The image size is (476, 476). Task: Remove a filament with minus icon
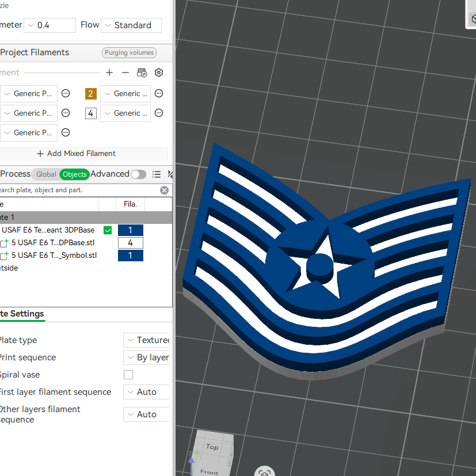coord(125,73)
